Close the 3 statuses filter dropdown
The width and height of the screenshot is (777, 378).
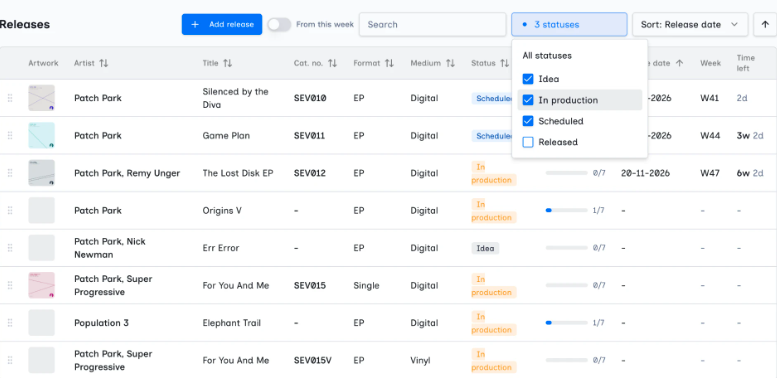pyautogui.click(x=569, y=24)
